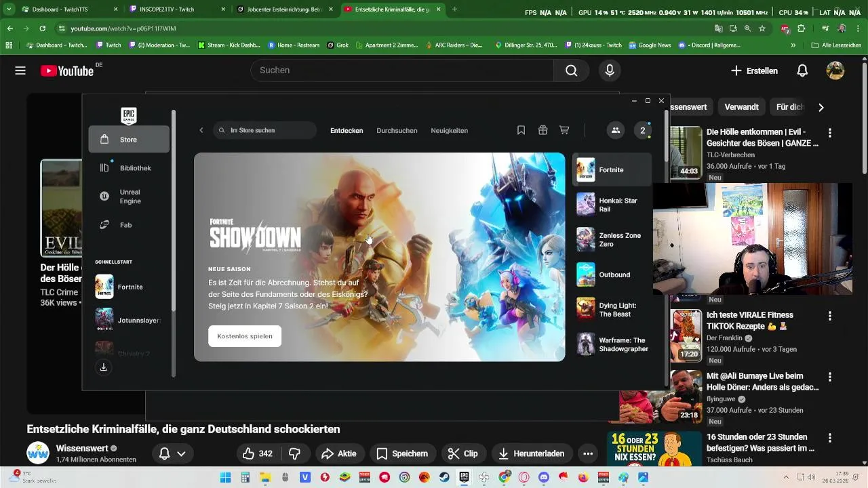The height and width of the screenshot is (488, 868).
Task: Select the Verwandt filter chip
Action: [741, 107]
